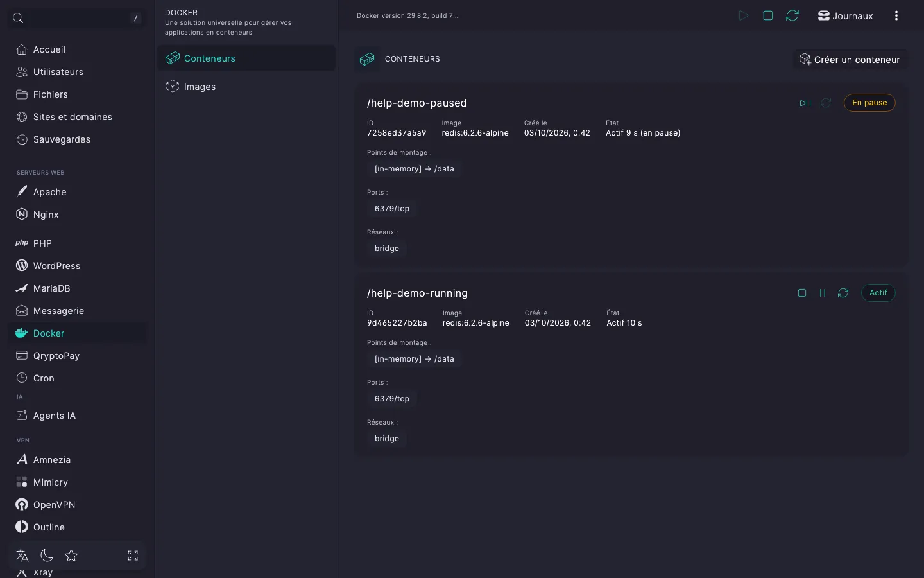Open Accueil in the sidebar

77,49
